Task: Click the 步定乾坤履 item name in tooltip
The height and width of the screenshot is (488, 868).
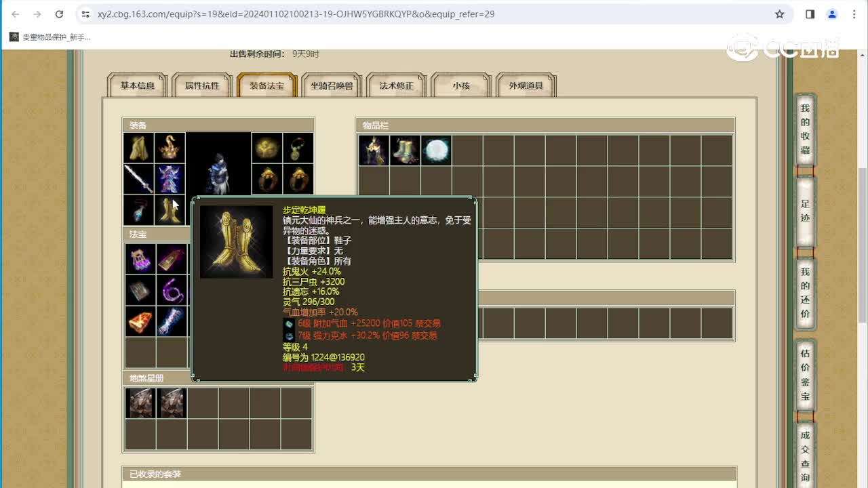Action: 304,210
